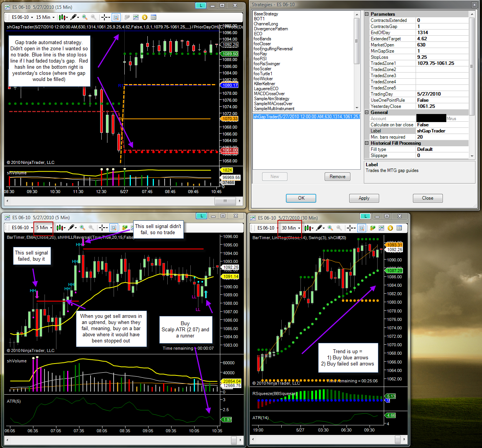482x448 pixels.
Task: Open strategies gold coin icon in 30 Min chart
Action: 390,228
